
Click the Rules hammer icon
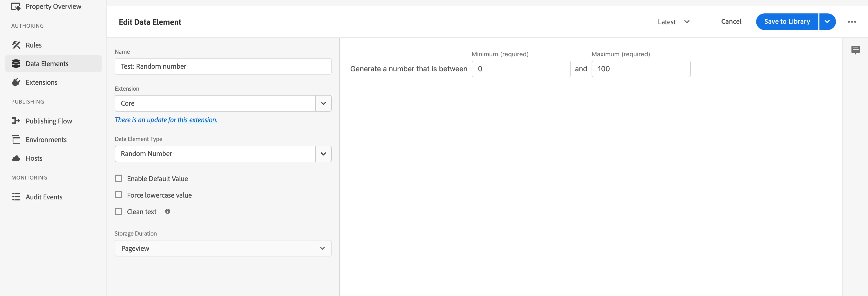(16, 45)
